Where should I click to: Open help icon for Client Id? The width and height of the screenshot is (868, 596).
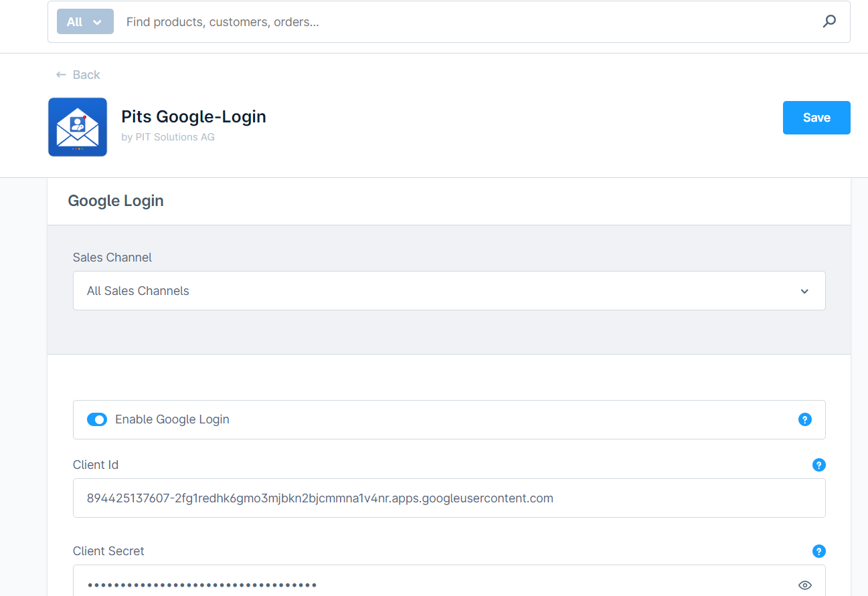(818, 465)
